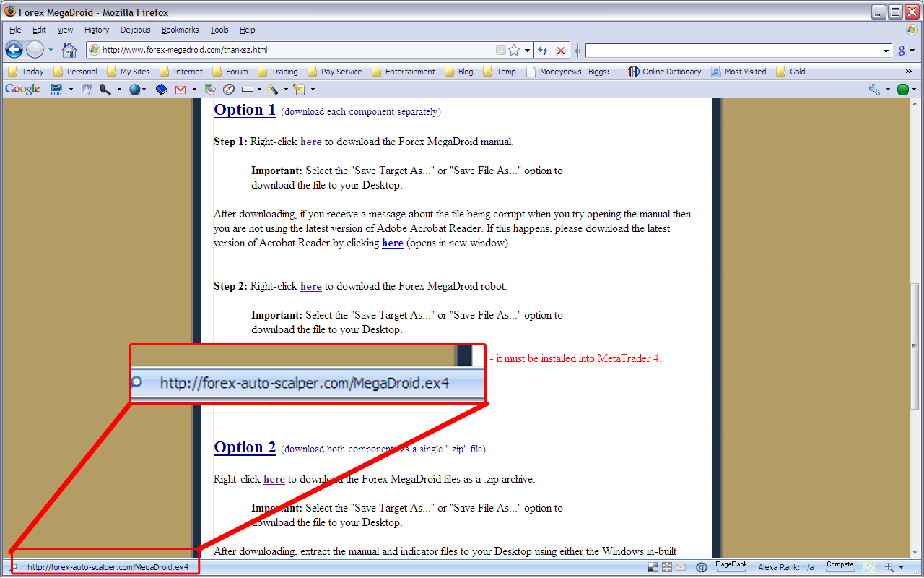Click the blue globe toolbar icon
Image resolution: width=924 pixels, height=578 pixels.
(134, 90)
